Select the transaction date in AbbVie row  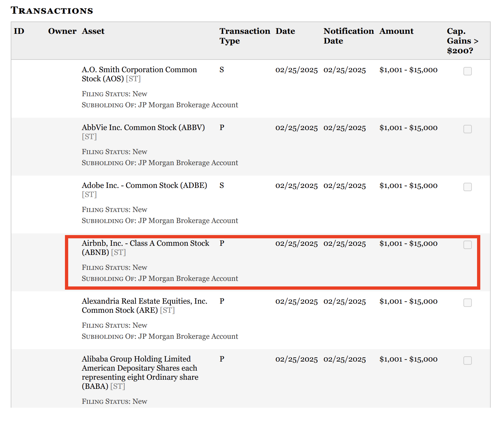click(296, 128)
